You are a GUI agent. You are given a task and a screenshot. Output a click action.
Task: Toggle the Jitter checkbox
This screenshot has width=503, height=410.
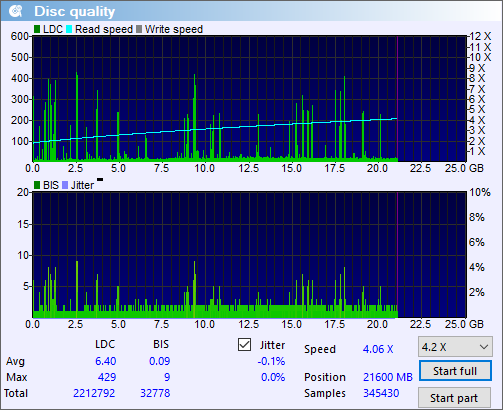click(x=244, y=345)
